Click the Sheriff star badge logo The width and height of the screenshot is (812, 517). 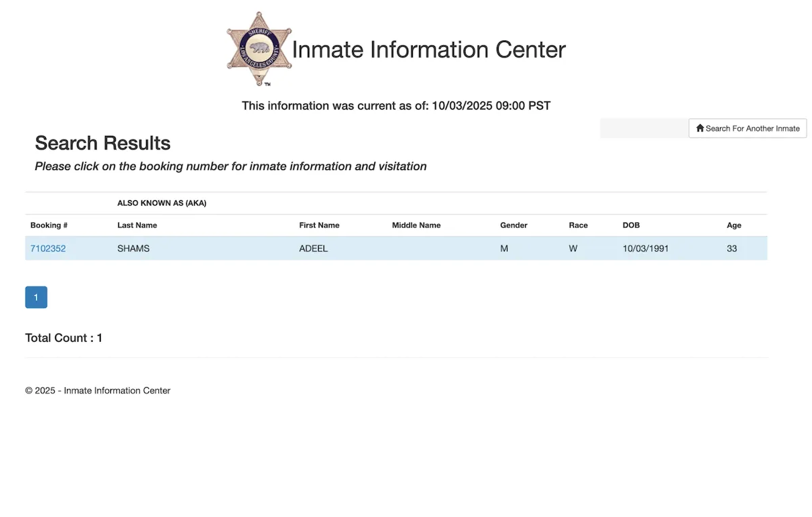[x=259, y=49]
